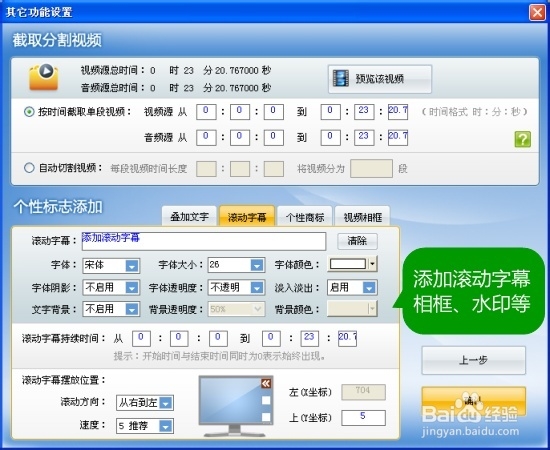This screenshot has height=450, width=550.
Task: Switch to the 滚动字幕 tab
Action: (247, 216)
